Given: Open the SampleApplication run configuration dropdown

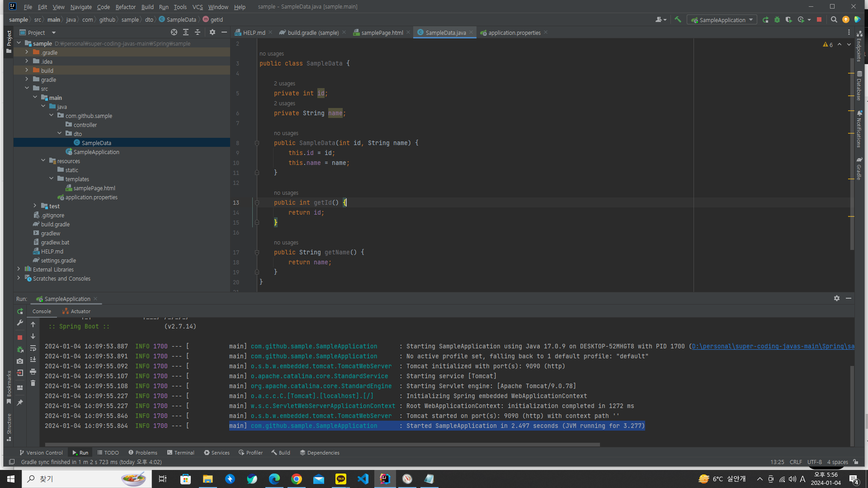Looking at the screenshot, I should coord(722,19).
